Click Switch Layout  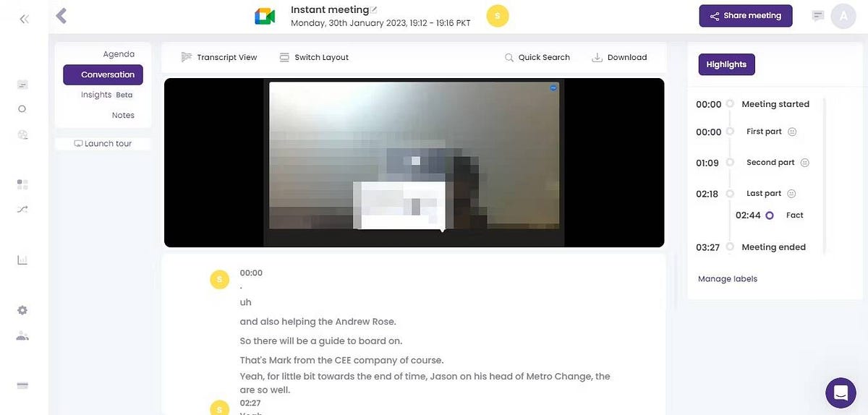coord(314,57)
